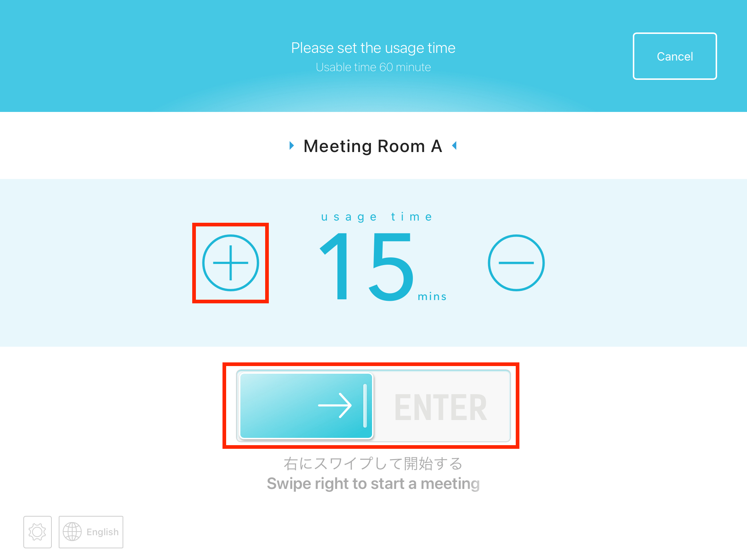Click the English language button label
747x560 pixels.
102,532
